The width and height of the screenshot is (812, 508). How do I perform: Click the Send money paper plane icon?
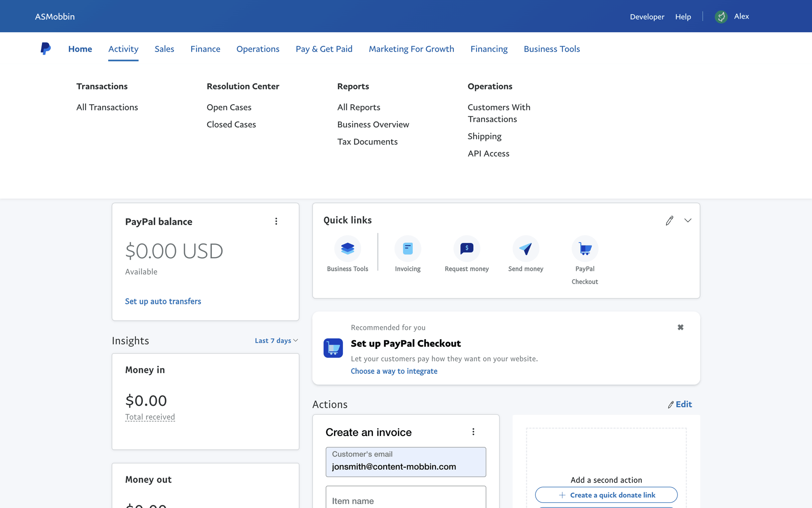coord(526,248)
